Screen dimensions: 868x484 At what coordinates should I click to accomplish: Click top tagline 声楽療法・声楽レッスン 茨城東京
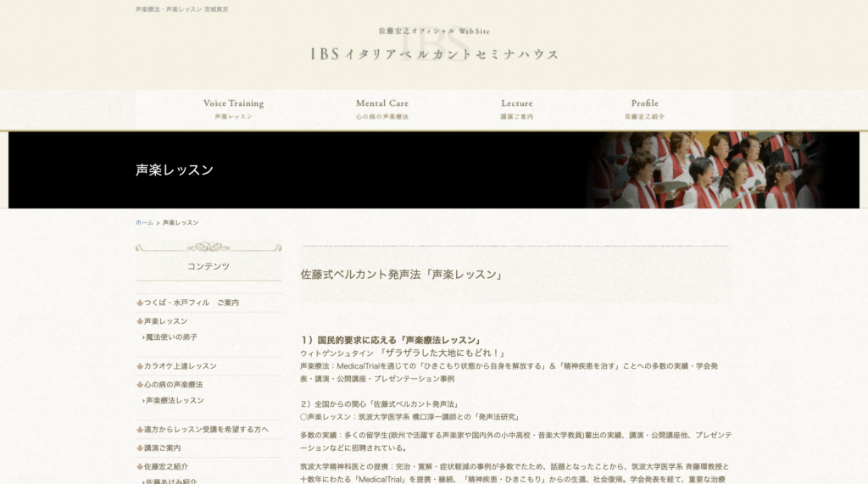point(182,9)
